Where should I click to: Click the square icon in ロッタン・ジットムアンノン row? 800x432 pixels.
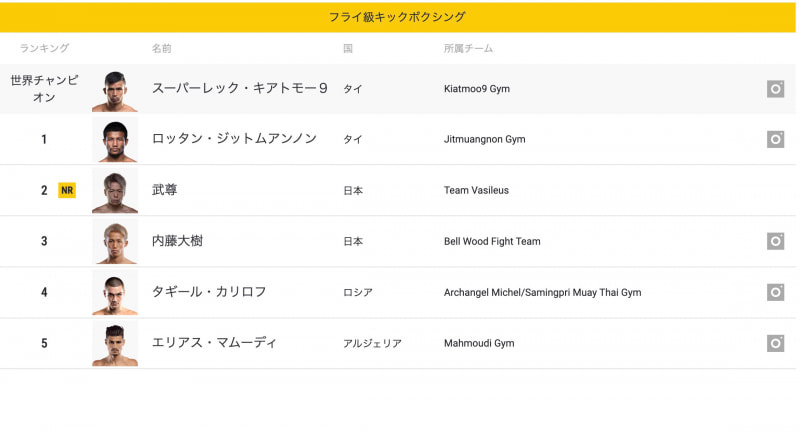(x=775, y=139)
